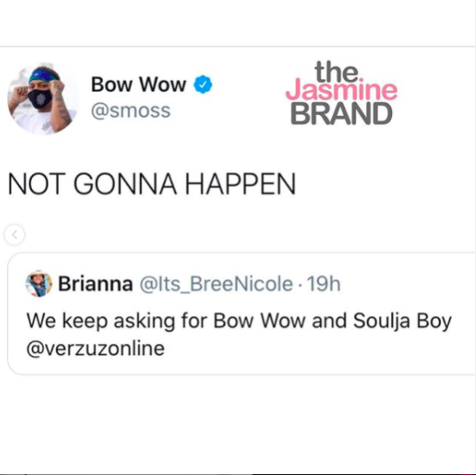The image size is (476, 475).
Task: Click the gray BRAND word in logo
Action: [342, 114]
